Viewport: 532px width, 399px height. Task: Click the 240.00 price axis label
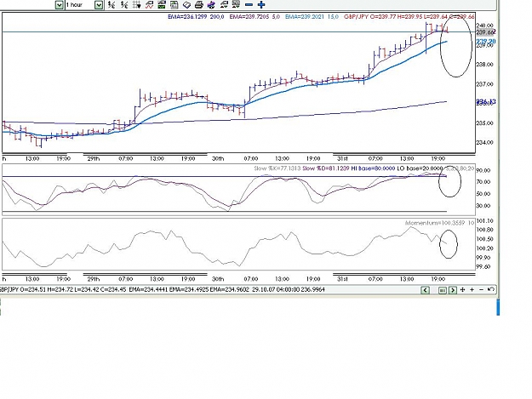tap(485, 26)
